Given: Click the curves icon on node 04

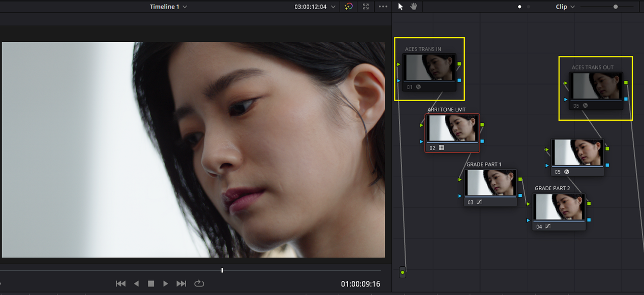Looking at the screenshot, I should tap(548, 227).
